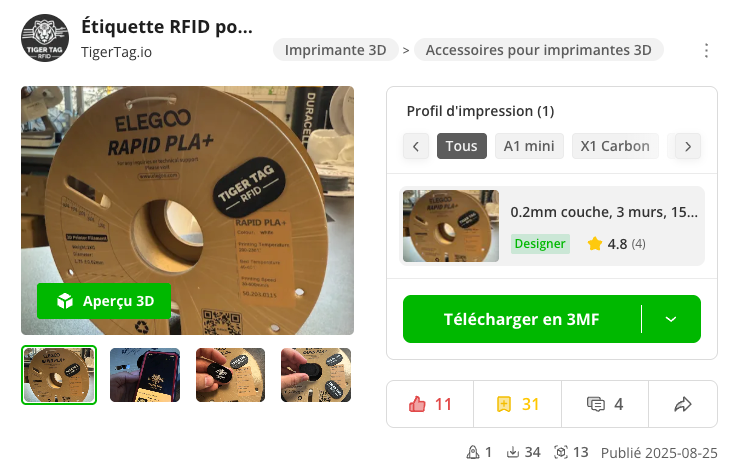Select the X1 Carbon filter tab
The width and height of the screenshot is (734, 475).
[x=615, y=146]
